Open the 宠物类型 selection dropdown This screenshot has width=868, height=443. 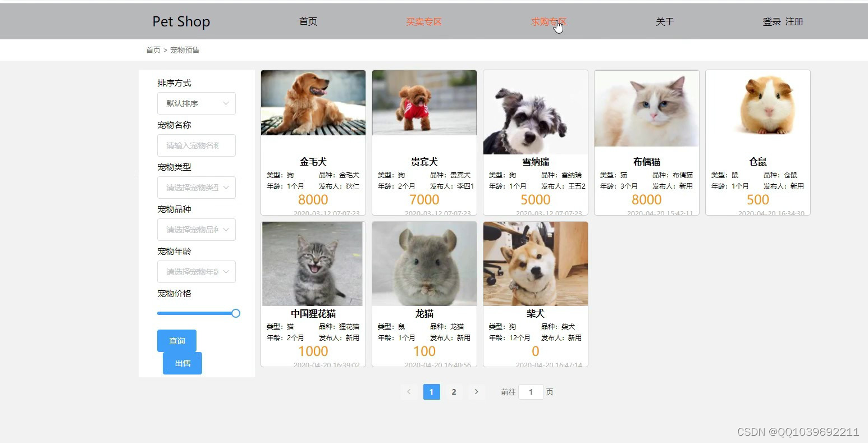[x=196, y=188]
